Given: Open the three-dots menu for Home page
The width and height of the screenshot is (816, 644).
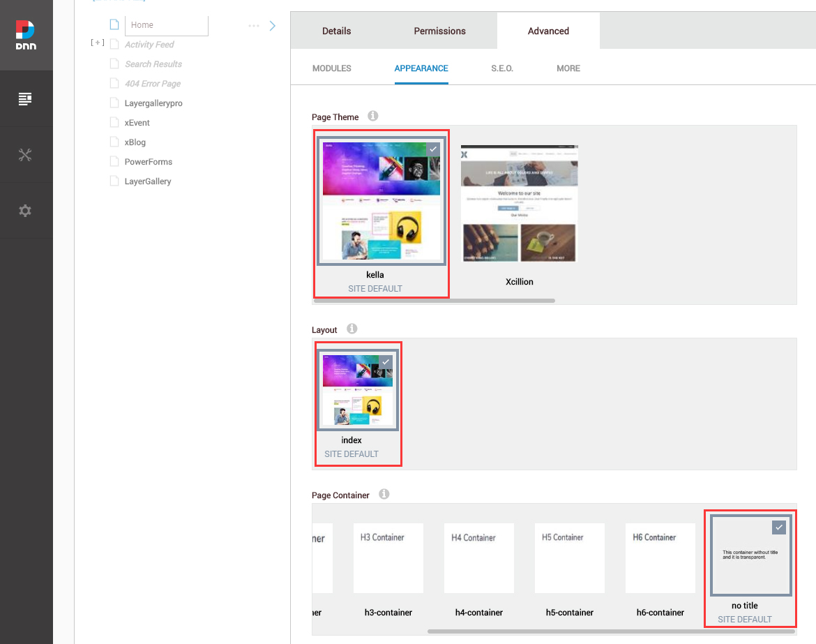Looking at the screenshot, I should point(254,26).
